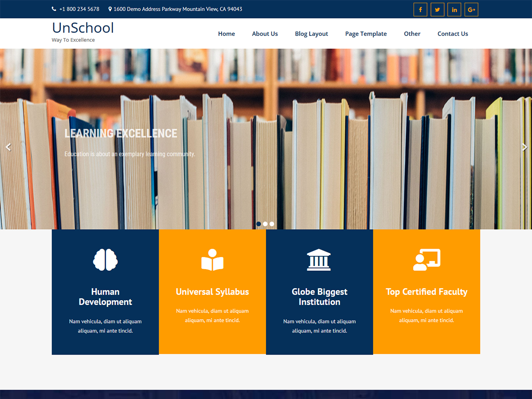The image size is (532, 399).
Task: Open the Facebook social icon
Action: click(x=420, y=9)
